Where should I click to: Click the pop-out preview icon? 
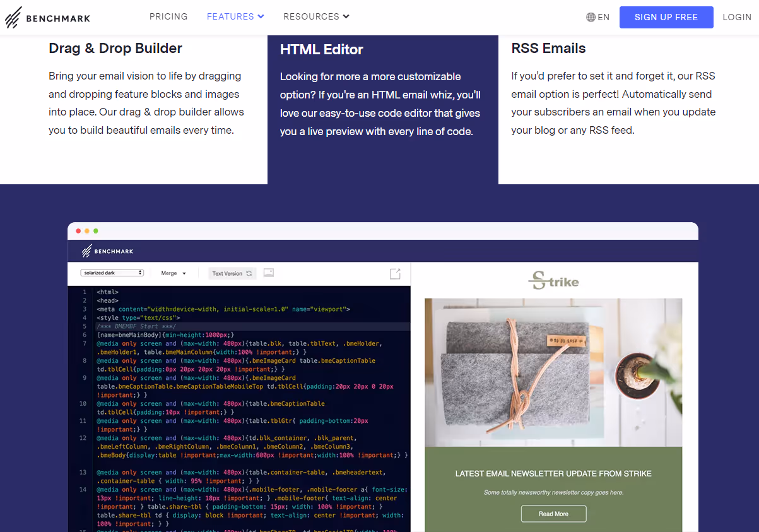395,273
